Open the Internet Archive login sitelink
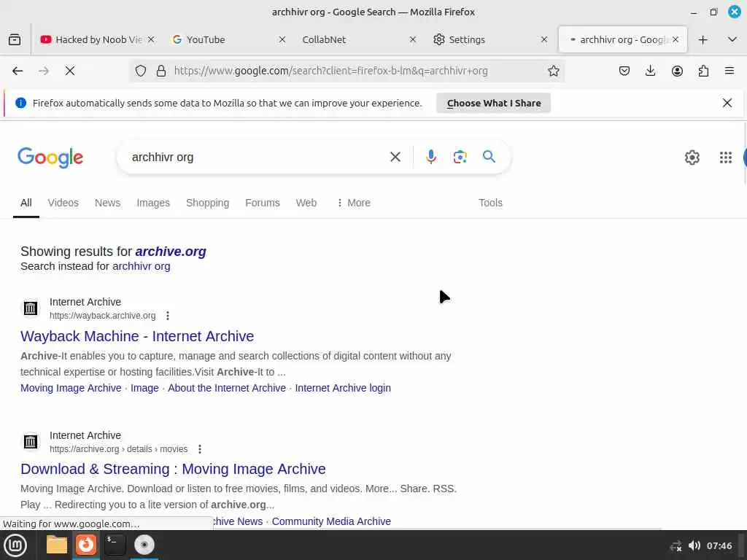Screen dimensions: 747x560 (x=343, y=388)
